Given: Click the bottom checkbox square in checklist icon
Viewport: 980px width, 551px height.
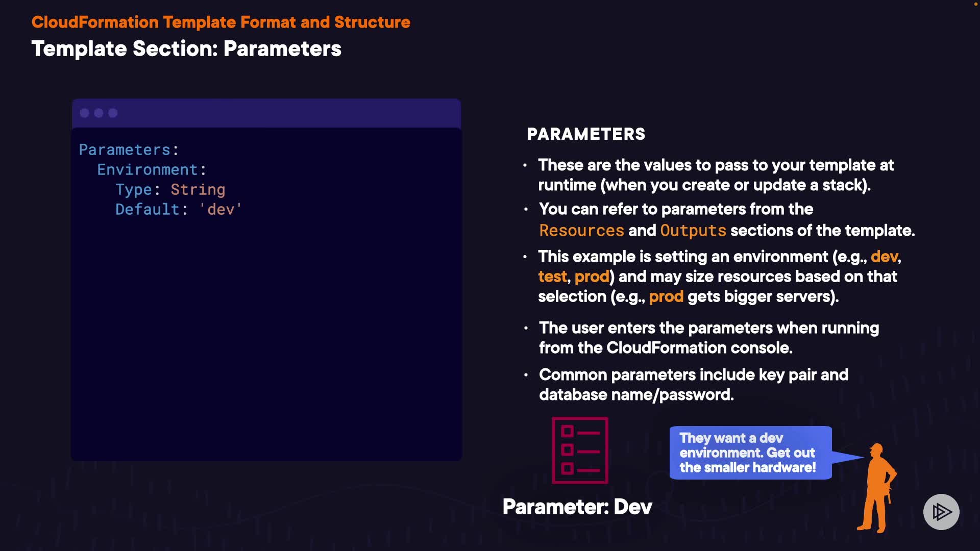Looking at the screenshot, I should click(x=567, y=468).
